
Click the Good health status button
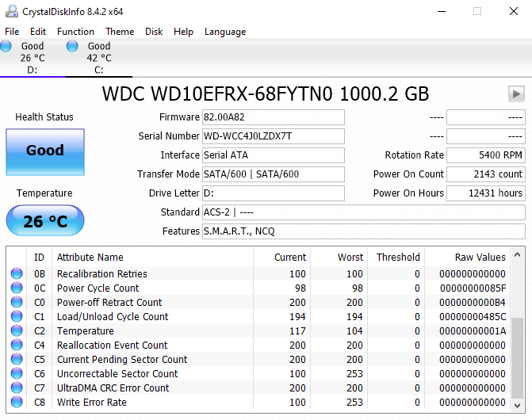(45, 152)
